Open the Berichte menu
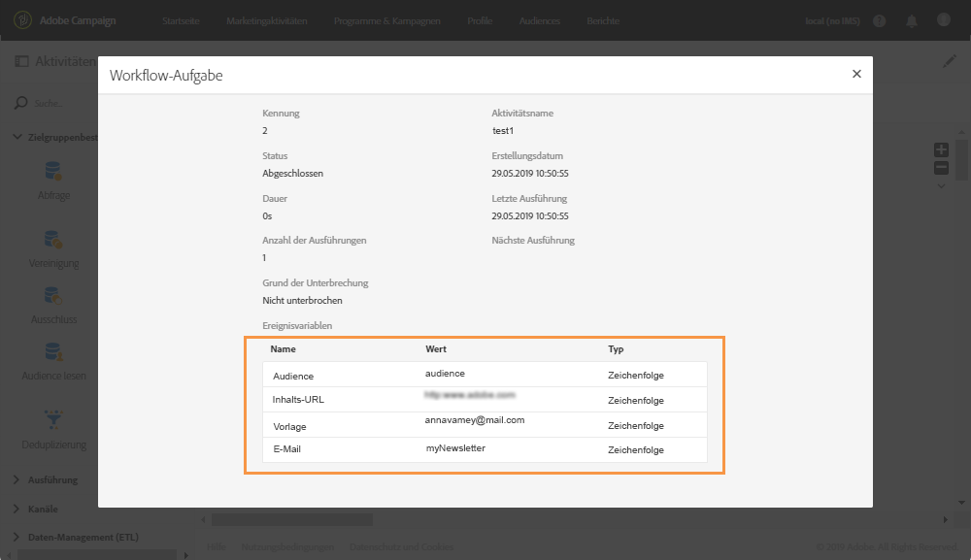The height and width of the screenshot is (560, 971). click(603, 21)
